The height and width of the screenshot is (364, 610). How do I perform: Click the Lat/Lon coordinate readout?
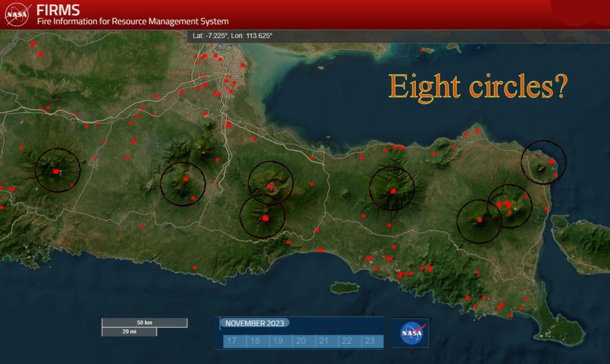coord(233,36)
